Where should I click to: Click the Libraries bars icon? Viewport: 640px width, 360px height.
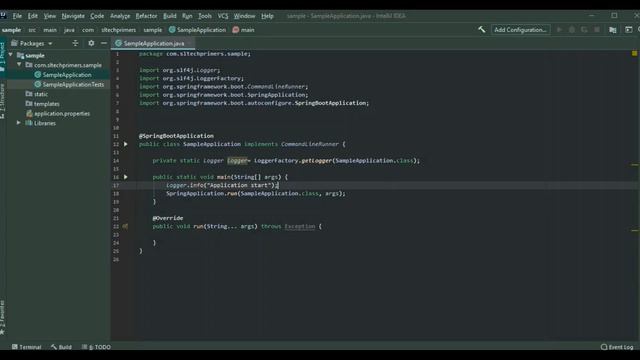[29, 123]
